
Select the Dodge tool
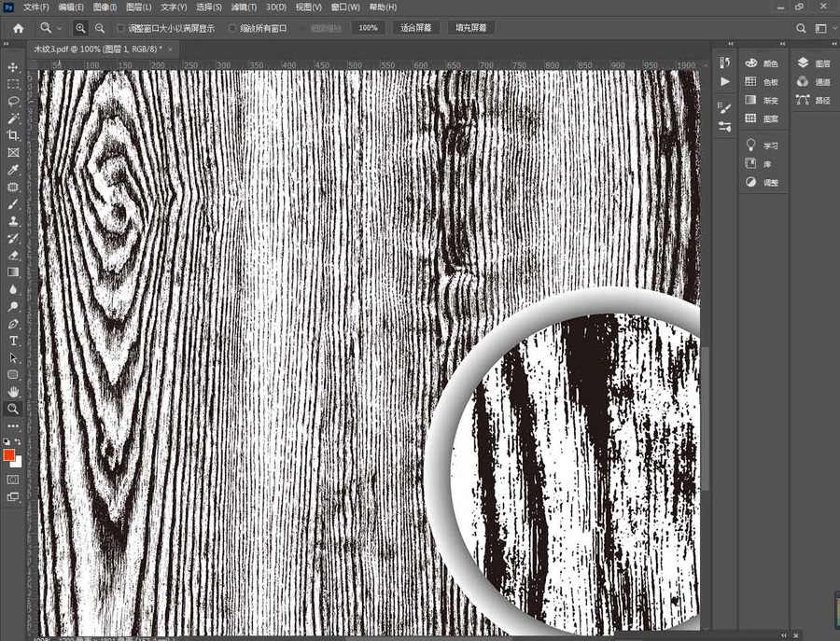13,307
